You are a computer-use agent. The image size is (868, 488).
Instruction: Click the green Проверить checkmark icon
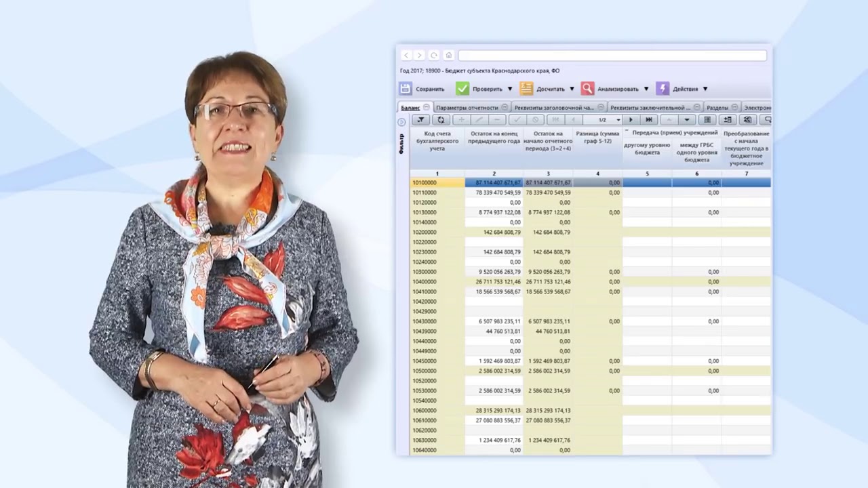pos(462,89)
